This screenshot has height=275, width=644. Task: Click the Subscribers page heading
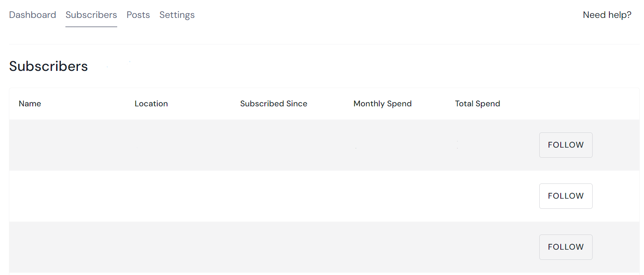pos(49,66)
